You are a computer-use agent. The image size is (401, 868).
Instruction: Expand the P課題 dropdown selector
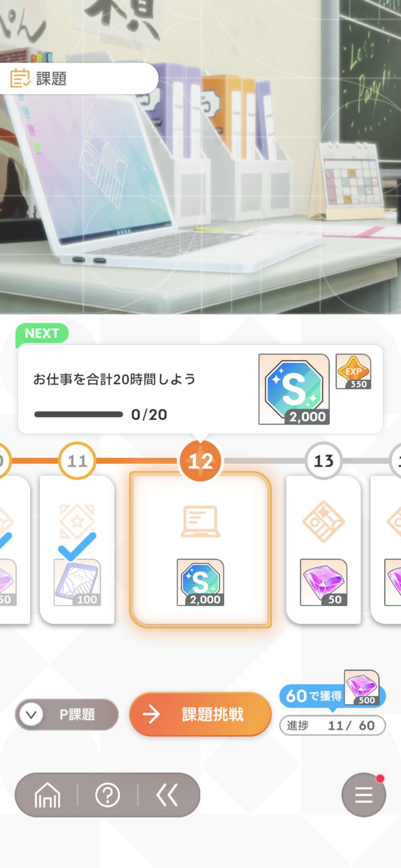(x=67, y=714)
